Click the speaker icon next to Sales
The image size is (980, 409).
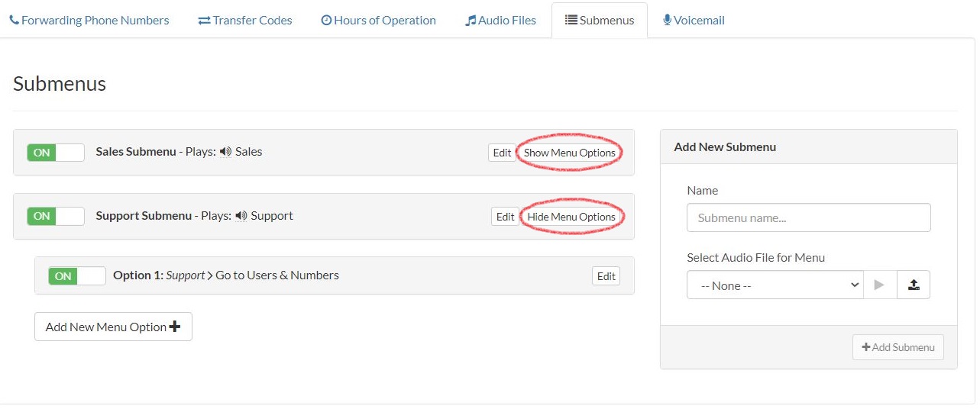pos(225,152)
